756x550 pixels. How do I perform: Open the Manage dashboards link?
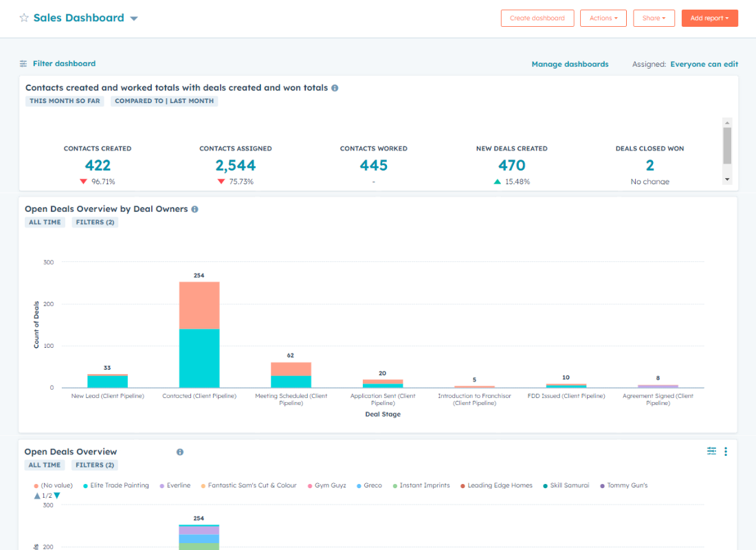[x=570, y=63]
